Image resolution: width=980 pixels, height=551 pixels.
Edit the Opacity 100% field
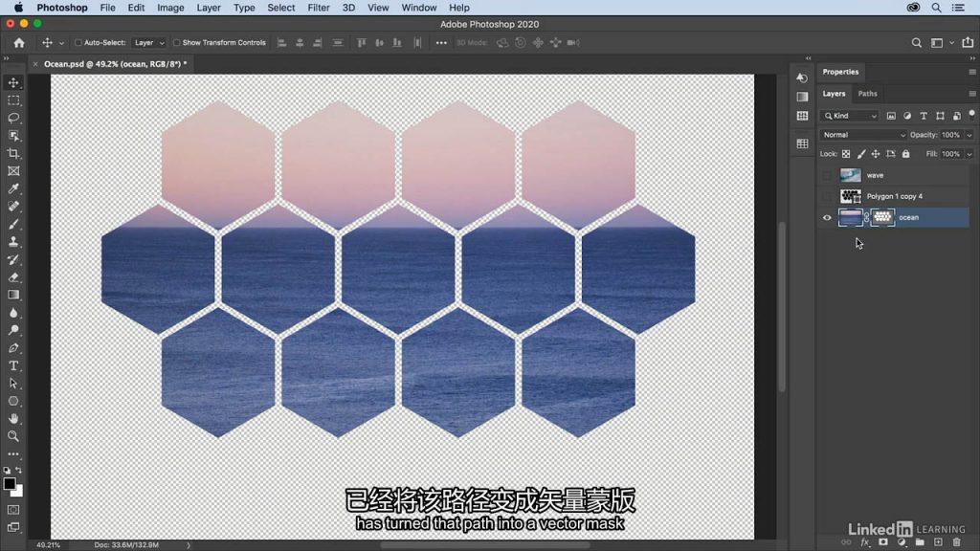tap(950, 135)
